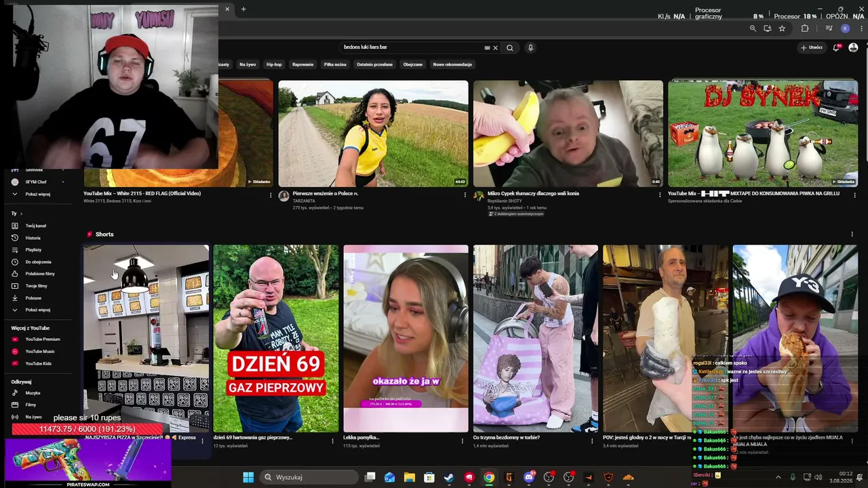Bookmark this page with star icon
This screenshot has width=868, height=488.
tap(782, 28)
